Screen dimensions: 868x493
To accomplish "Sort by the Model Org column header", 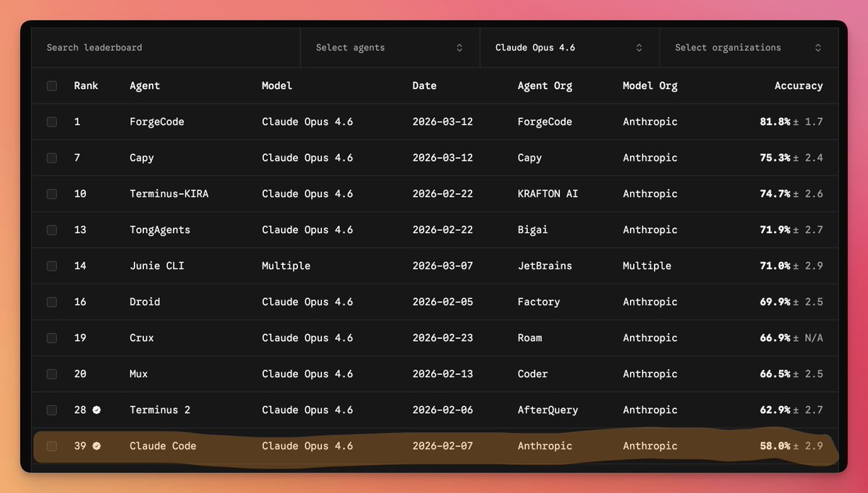I will click(650, 85).
